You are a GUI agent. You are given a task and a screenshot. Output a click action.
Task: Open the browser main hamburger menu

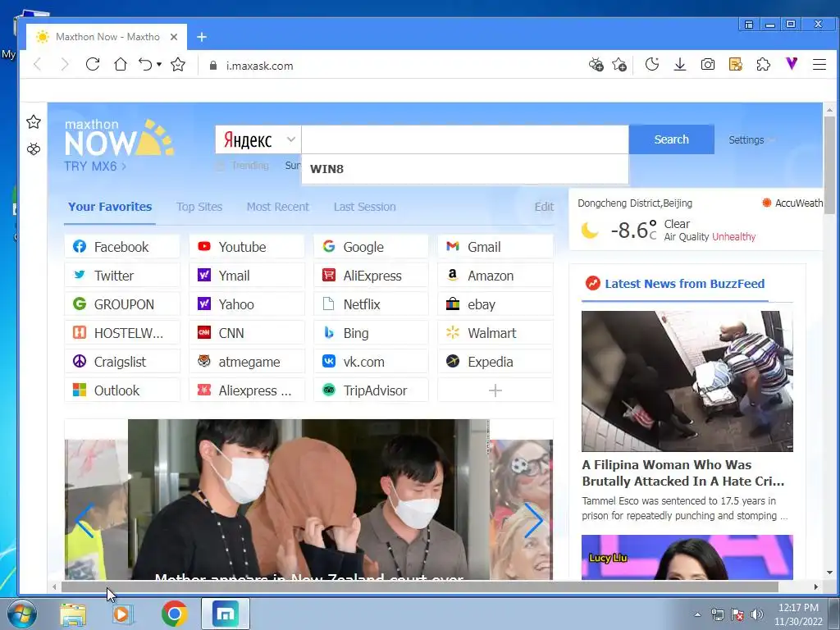tap(819, 65)
